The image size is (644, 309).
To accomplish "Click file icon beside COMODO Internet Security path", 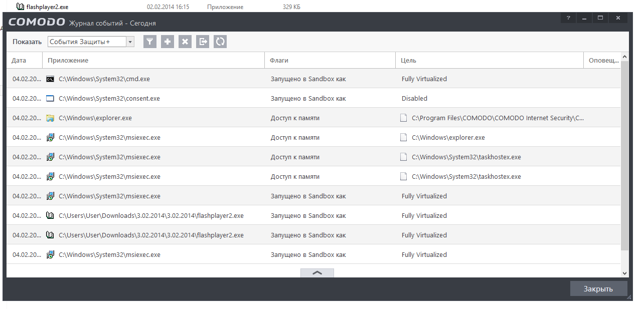I will [x=404, y=118].
